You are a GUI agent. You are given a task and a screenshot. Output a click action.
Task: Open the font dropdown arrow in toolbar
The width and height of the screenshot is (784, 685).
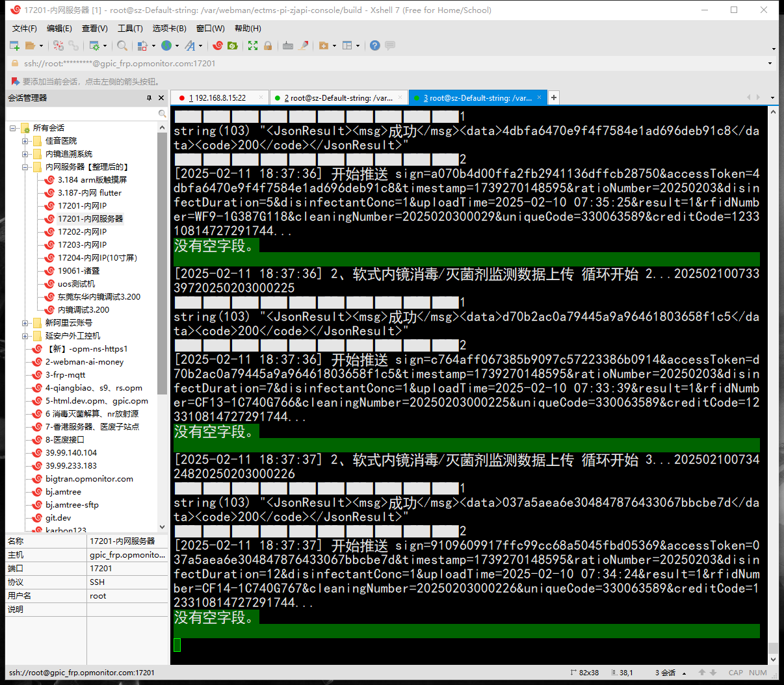pos(200,45)
